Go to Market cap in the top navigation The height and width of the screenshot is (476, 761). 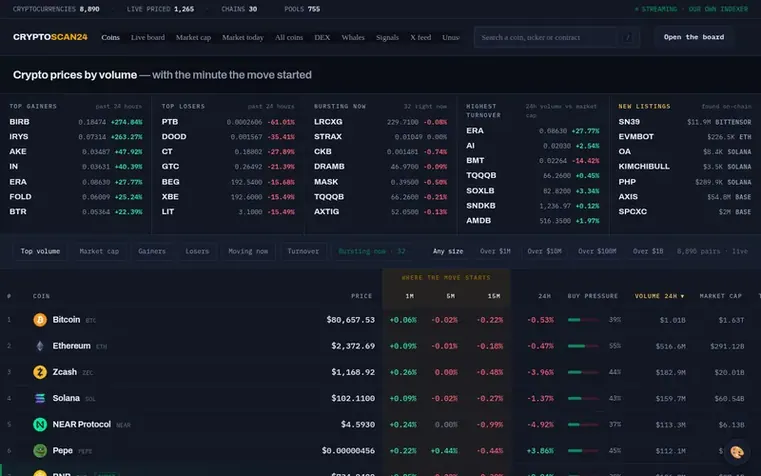pyautogui.click(x=193, y=37)
